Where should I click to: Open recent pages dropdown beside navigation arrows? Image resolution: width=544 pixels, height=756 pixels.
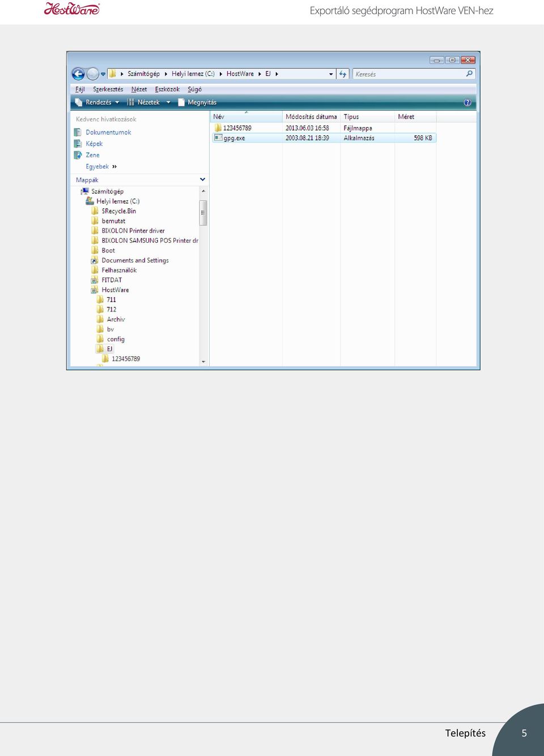(x=103, y=74)
